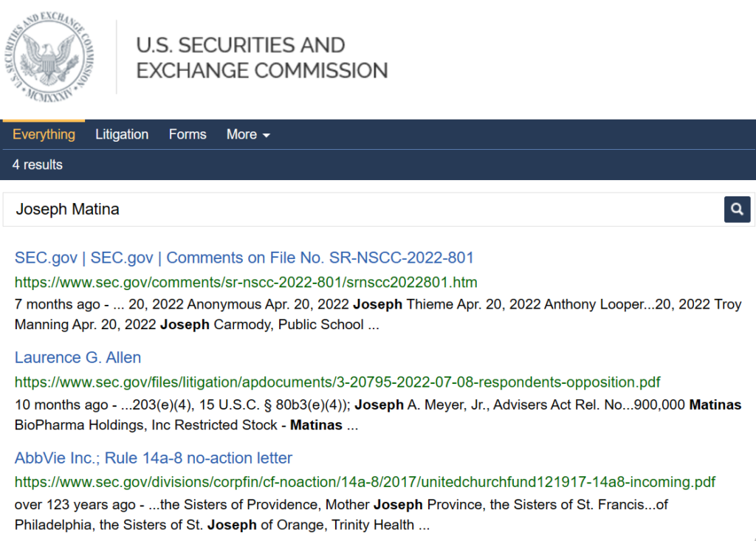Image resolution: width=756 pixels, height=541 pixels.
Task: Click the More caret arrow
Action: [266, 136]
